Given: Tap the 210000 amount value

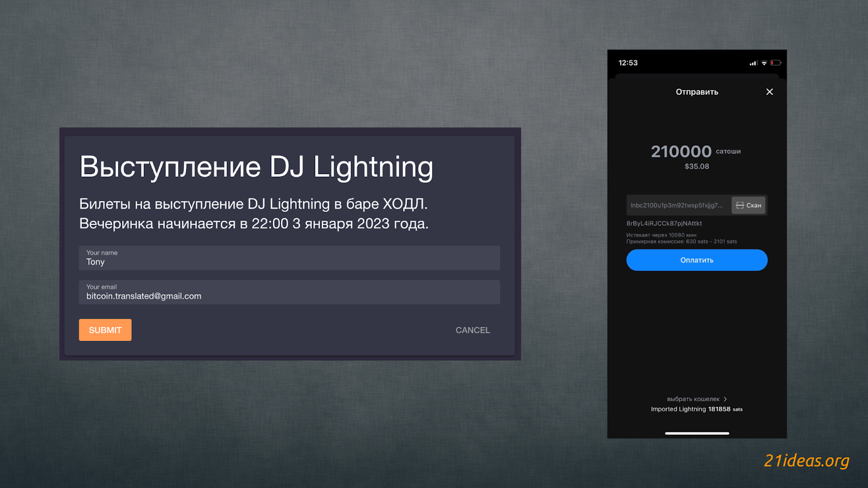Looking at the screenshot, I should [x=681, y=152].
